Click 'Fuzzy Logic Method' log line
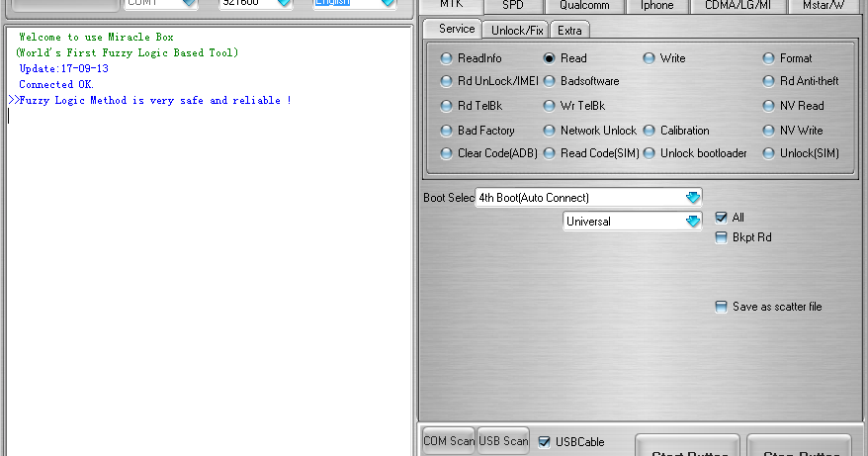The width and height of the screenshot is (868, 456). pos(149,100)
